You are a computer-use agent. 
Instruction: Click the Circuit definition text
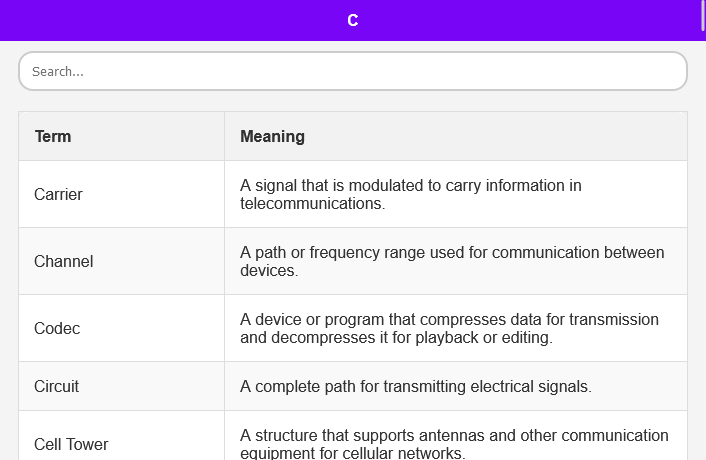[416, 386]
